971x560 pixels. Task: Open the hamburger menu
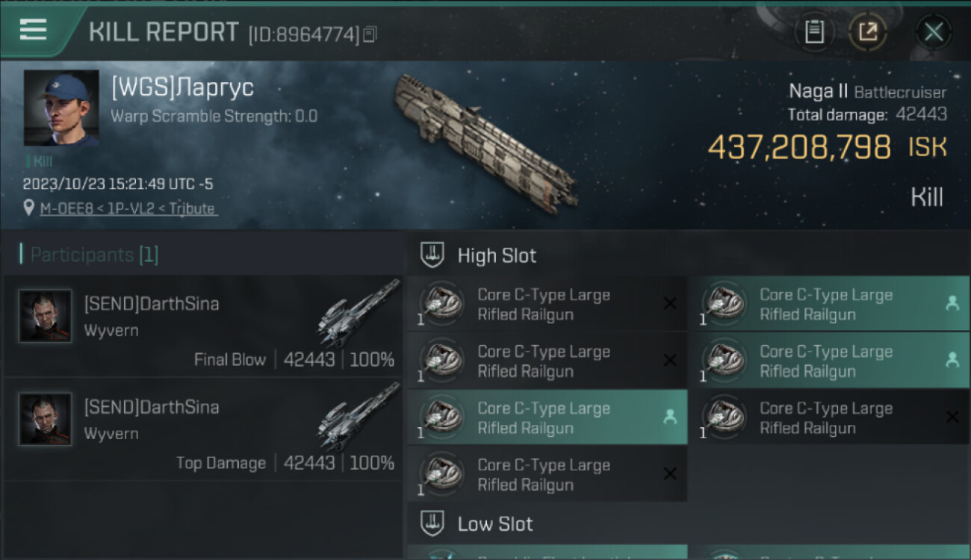coord(33,30)
